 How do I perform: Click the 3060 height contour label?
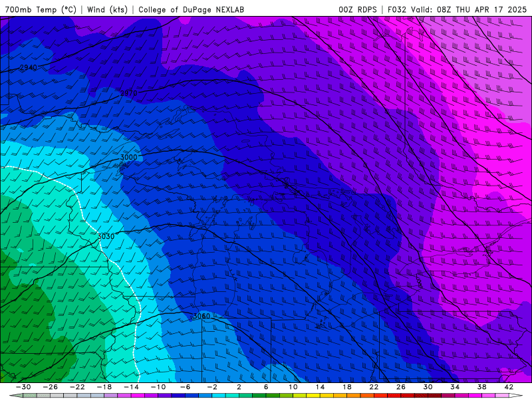(x=201, y=317)
